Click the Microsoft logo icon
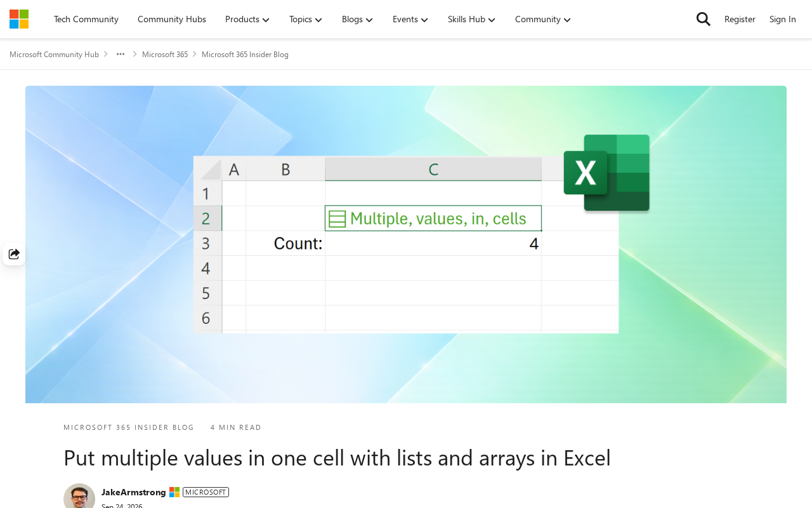Screen dimensions: 812x508 pos(19,19)
